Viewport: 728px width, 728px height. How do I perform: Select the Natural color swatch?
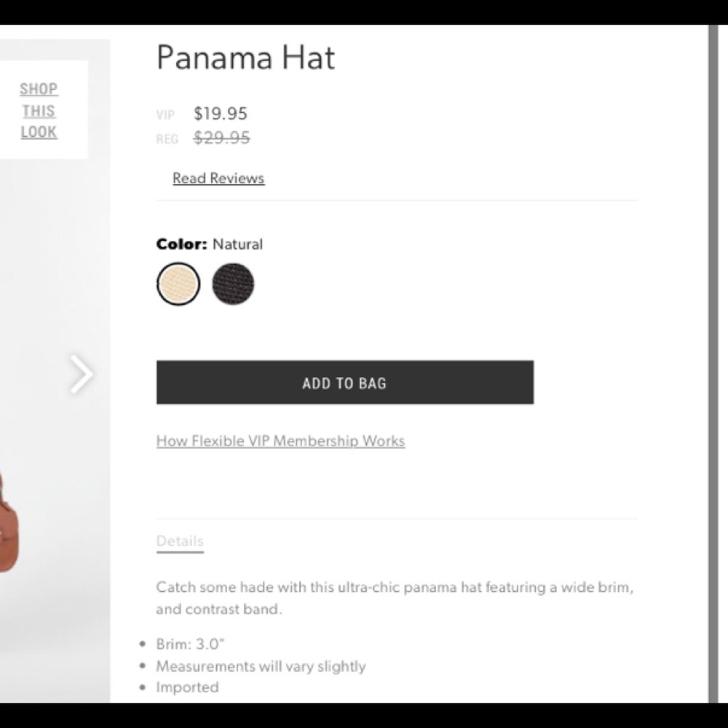[x=178, y=282]
